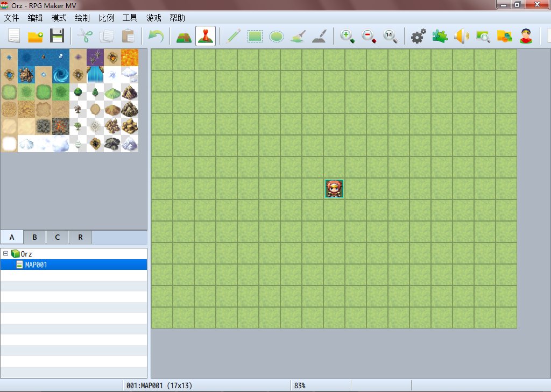Click the Zoom Out magnifier icon

pos(369,36)
